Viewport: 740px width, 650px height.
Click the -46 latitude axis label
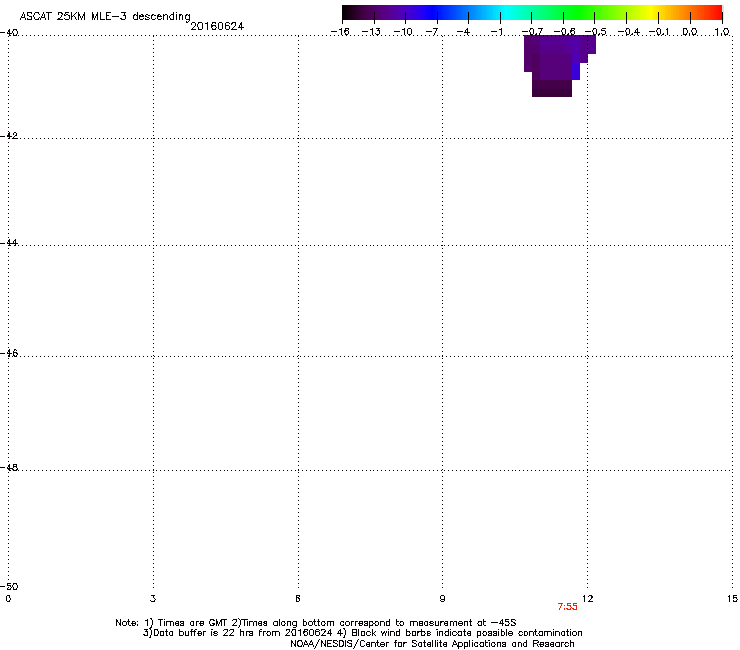pyautogui.click(x=9, y=353)
